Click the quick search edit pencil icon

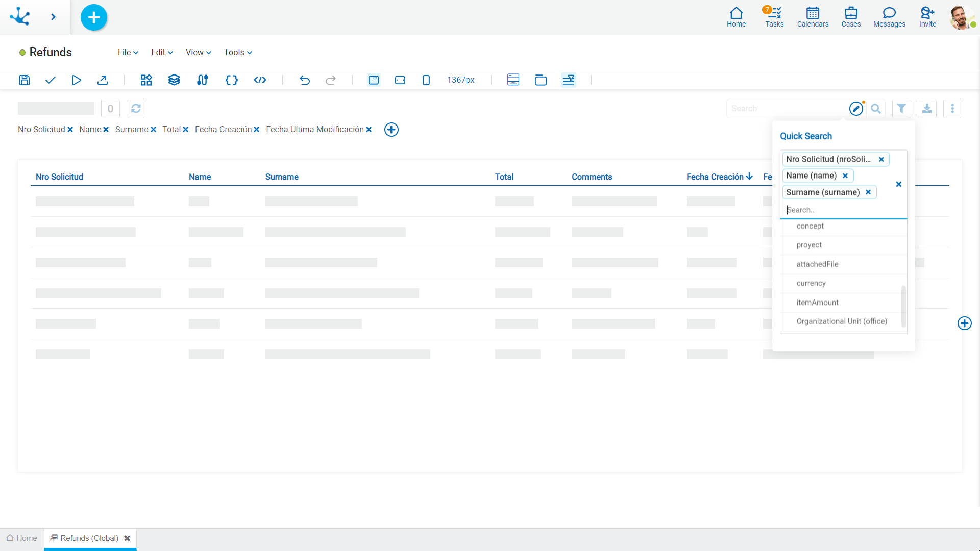point(856,109)
